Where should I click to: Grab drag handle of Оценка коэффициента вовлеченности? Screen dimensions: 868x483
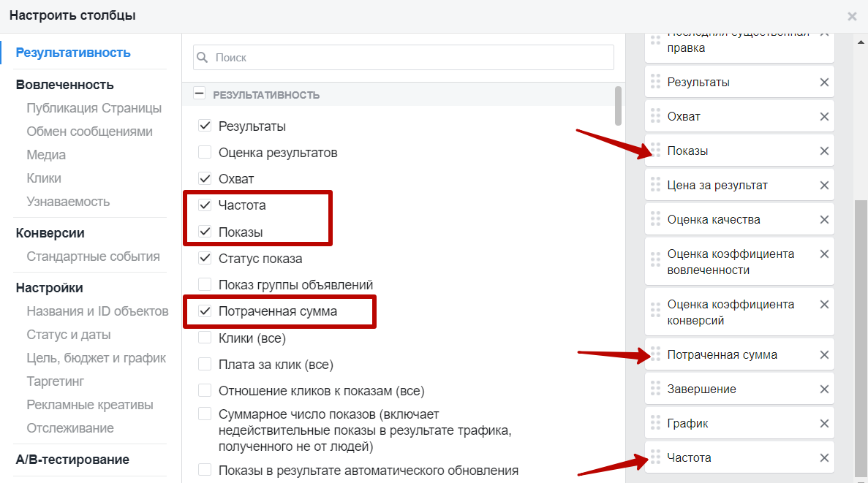655,259
